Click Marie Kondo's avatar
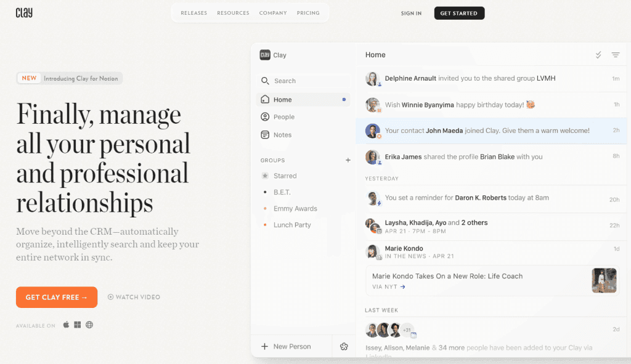The height and width of the screenshot is (364, 631). click(x=373, y=252)
